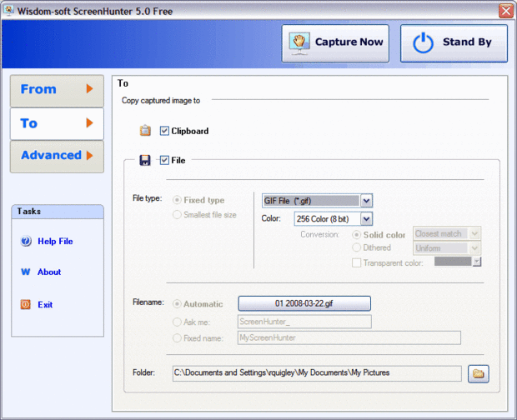Viewport: 517px width, 420px height.
Task: Browse for folder using the folder icon button
Action: 478,374
